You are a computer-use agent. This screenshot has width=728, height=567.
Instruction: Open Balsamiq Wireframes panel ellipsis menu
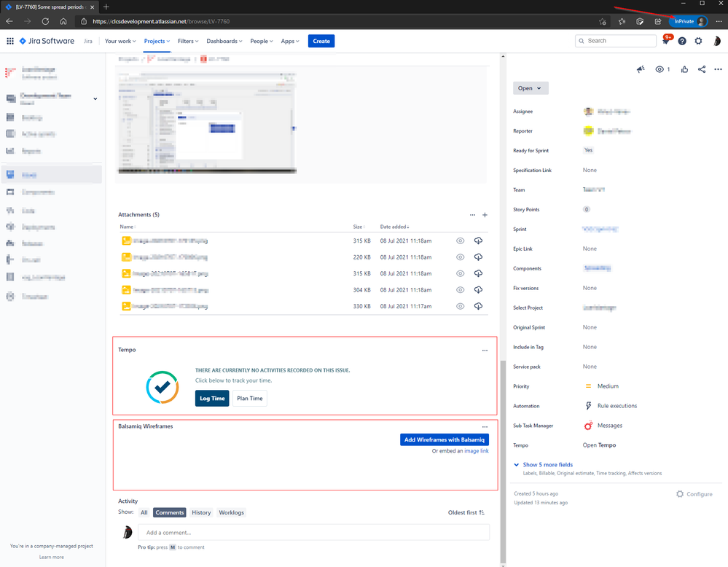(485, 427)
